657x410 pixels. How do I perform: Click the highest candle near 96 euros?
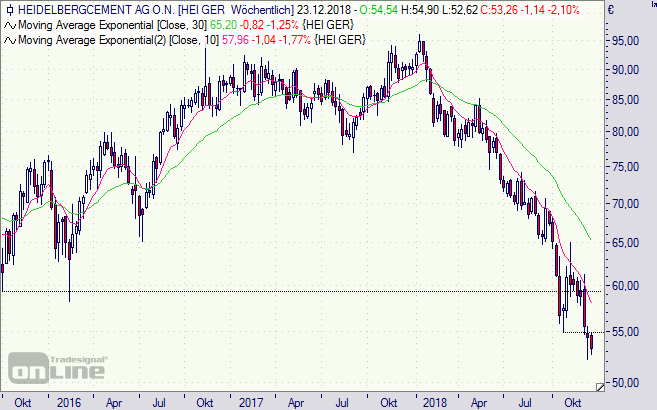pyautogui.click(x=419, y=44)
